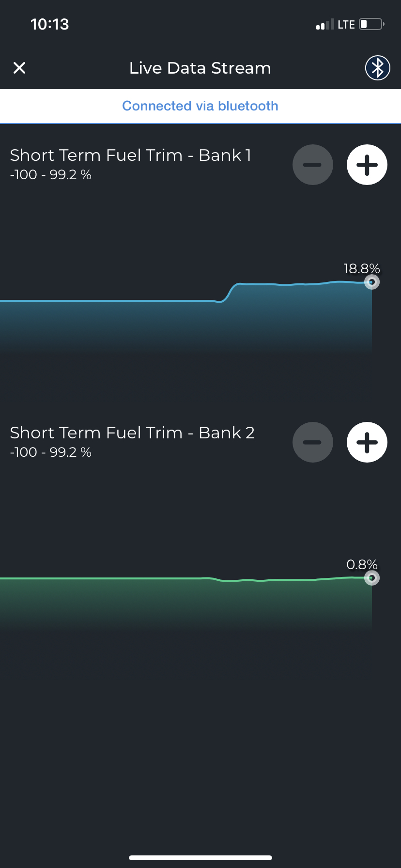The width and height of the screenshot is (401, 868).
Task: Tap the Bluetooth connection icon
Action: pos(377,68)
